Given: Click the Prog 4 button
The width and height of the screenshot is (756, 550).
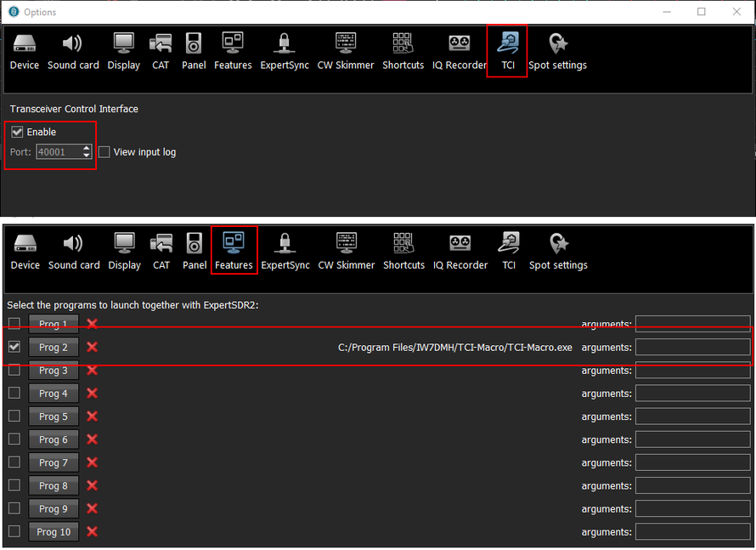Looking at the screenshot, I should (x=54, y=394).
